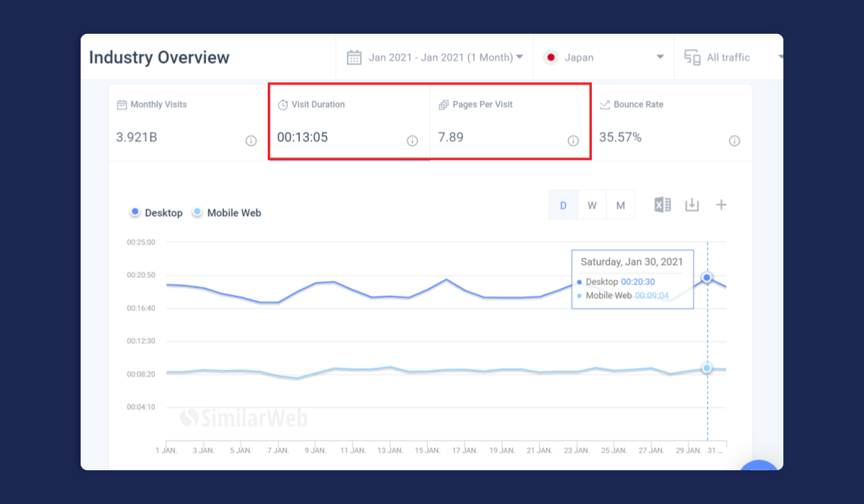Open the info tooltip for Pages Per Visit
864x504 pixels.
(573, 141)
